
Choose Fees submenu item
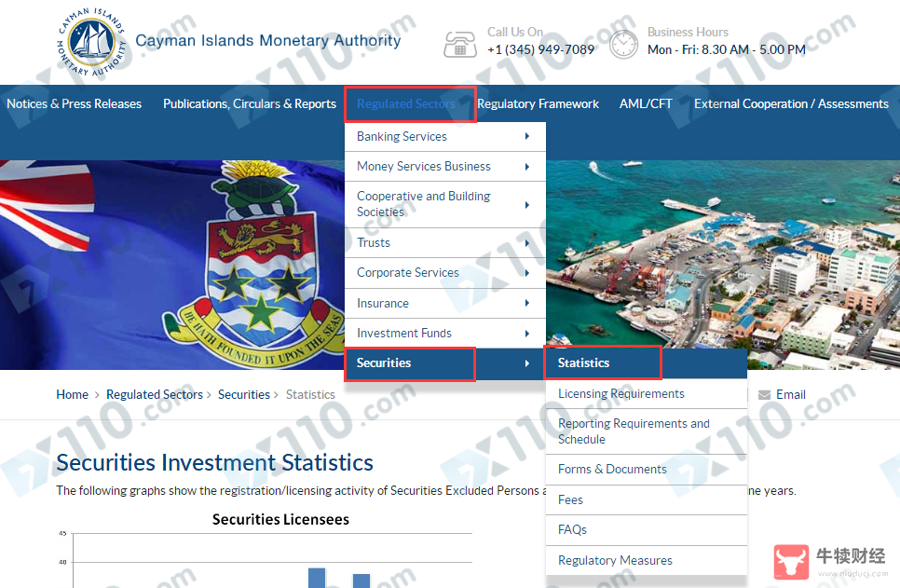click(647, 499)
